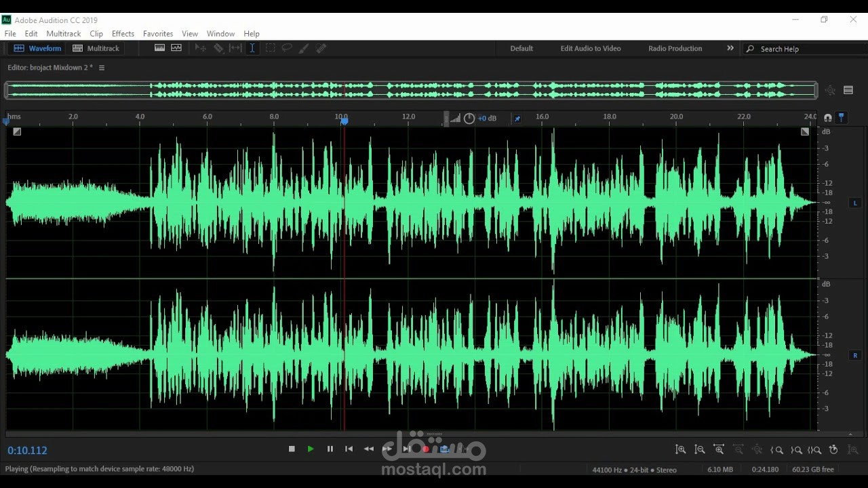Click the last zoom toolbar icon
Viewport: 868px width, 488px height.
(853, 449)
